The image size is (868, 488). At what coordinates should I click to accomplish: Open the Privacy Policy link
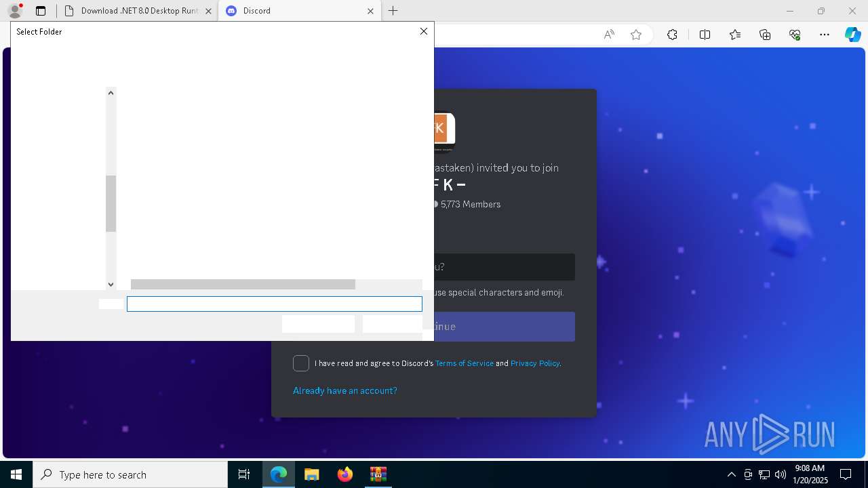tap(535, 363)
